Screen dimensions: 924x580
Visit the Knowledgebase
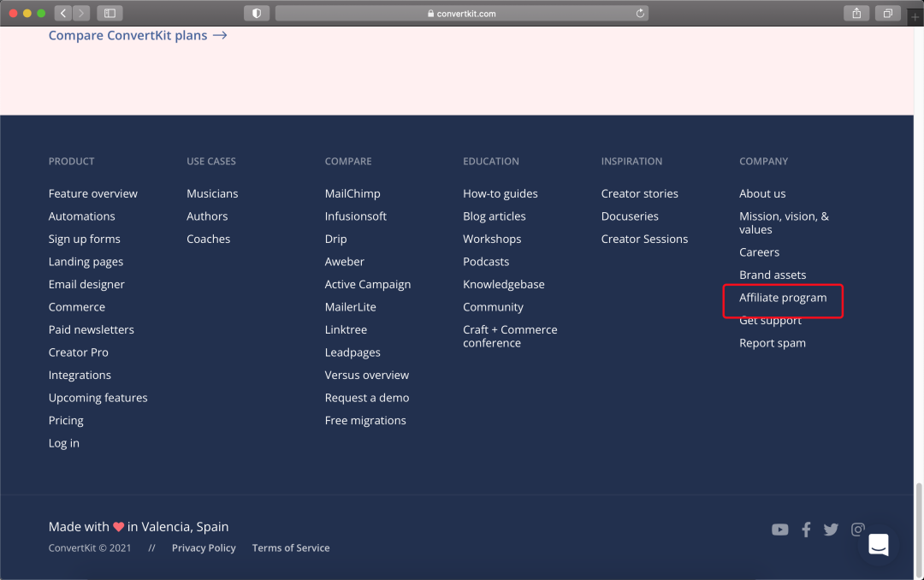click(x=503, y=284)
